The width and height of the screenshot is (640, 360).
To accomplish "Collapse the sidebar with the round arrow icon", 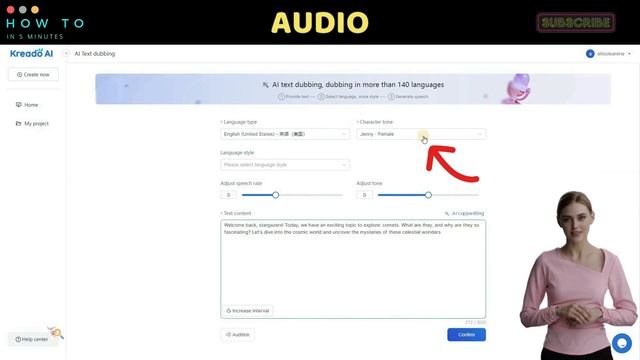I will [66, 53].
